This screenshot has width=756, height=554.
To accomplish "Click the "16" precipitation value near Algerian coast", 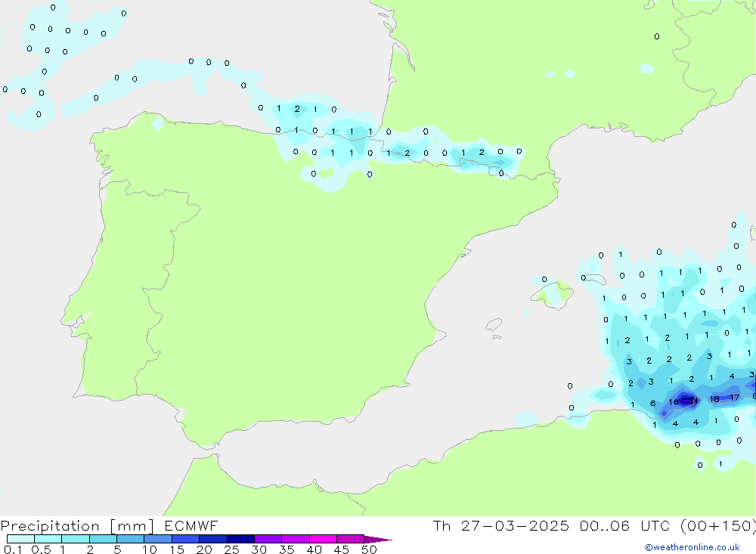I will click(x=674, y=401).
